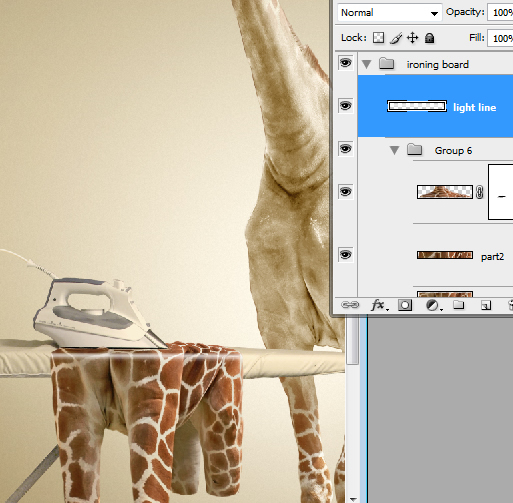Click the white layer mask thumbnail
Viewport: 513px width, 503px height.
pyautogui.click(x=501, y=192)
